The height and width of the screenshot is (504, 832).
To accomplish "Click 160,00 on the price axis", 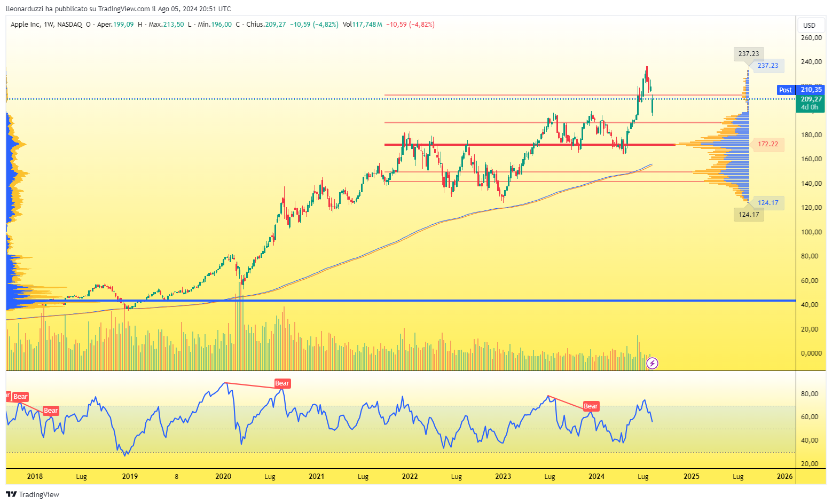I will [811, 159].
